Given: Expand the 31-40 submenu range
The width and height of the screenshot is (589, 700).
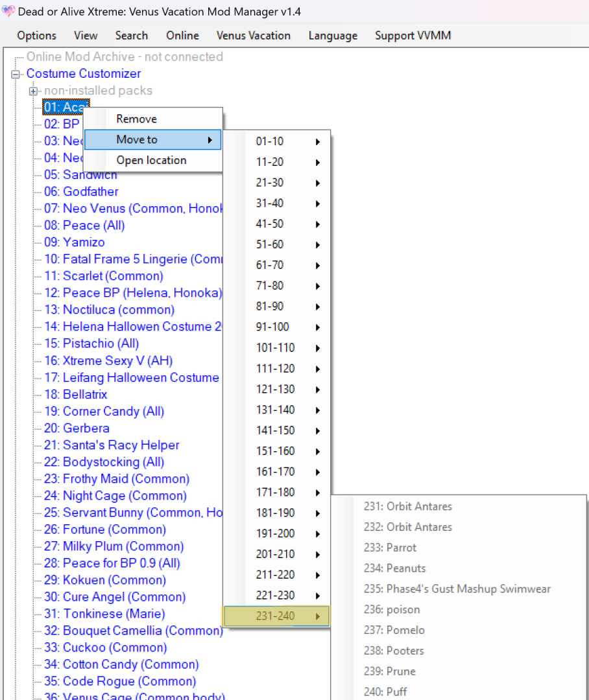Looking at the screenshot, I should [x=276, y=203].
